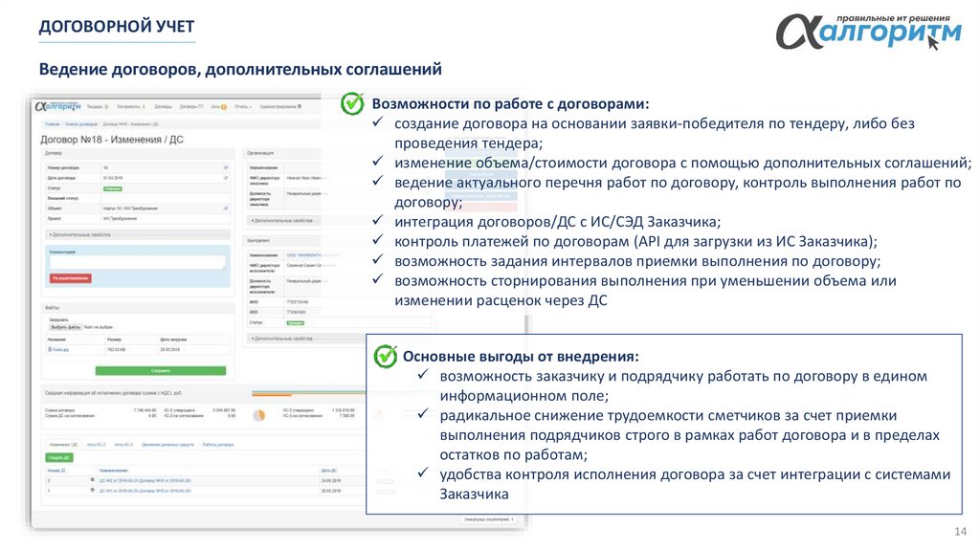Click the red На редактирование button

point(71,278)
